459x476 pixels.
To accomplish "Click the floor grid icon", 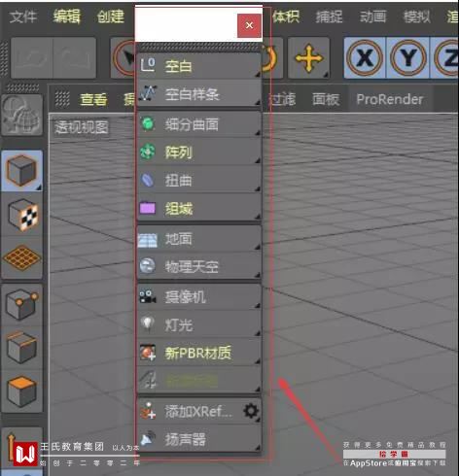I will (x=148, y=240).
